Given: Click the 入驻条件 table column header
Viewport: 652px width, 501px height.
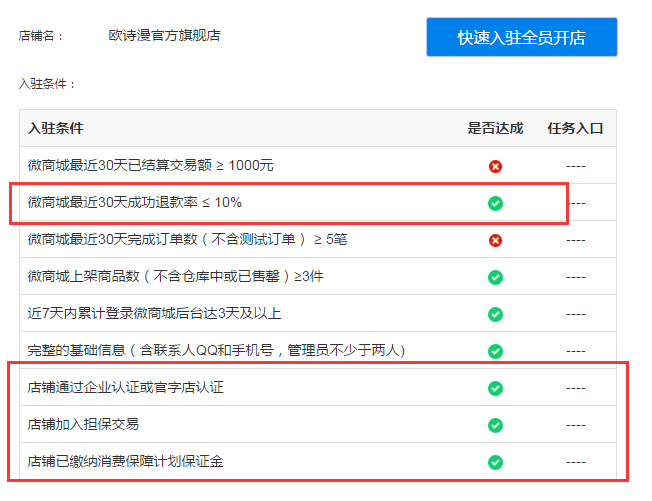Looking at the screenshot, I should pos(56,128).
